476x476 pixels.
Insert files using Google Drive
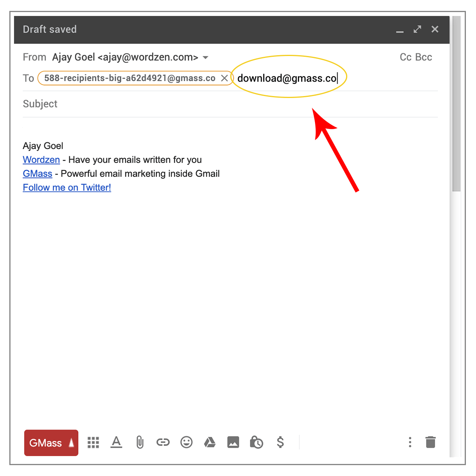210,442
